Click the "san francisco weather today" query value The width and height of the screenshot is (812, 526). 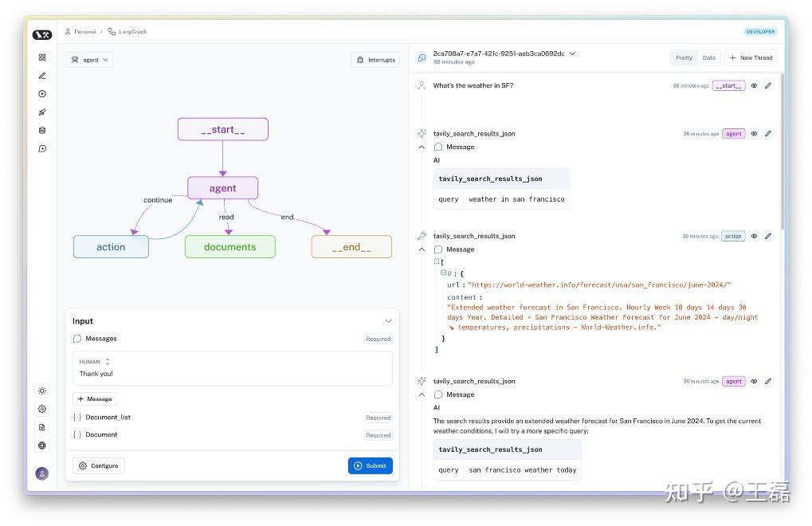tap(523, 470)
